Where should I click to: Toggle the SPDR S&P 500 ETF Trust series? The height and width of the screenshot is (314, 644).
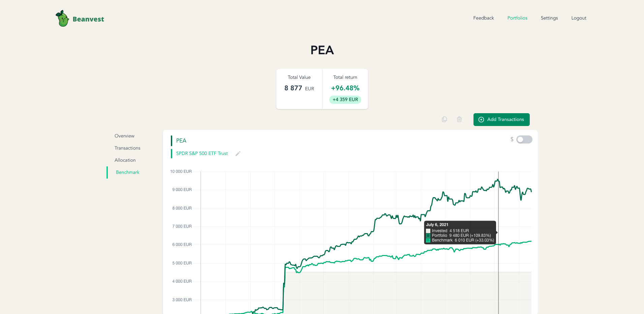(x=202, y=153)
